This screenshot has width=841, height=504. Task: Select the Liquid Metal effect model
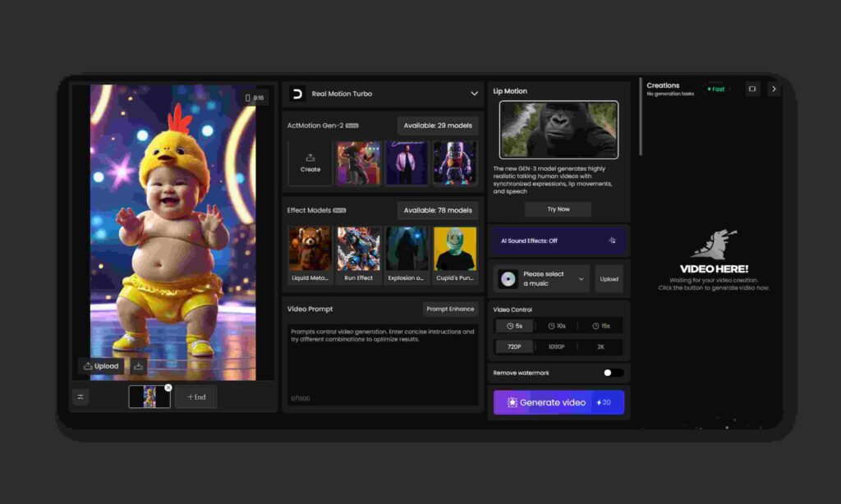click(x=310, y=250)
